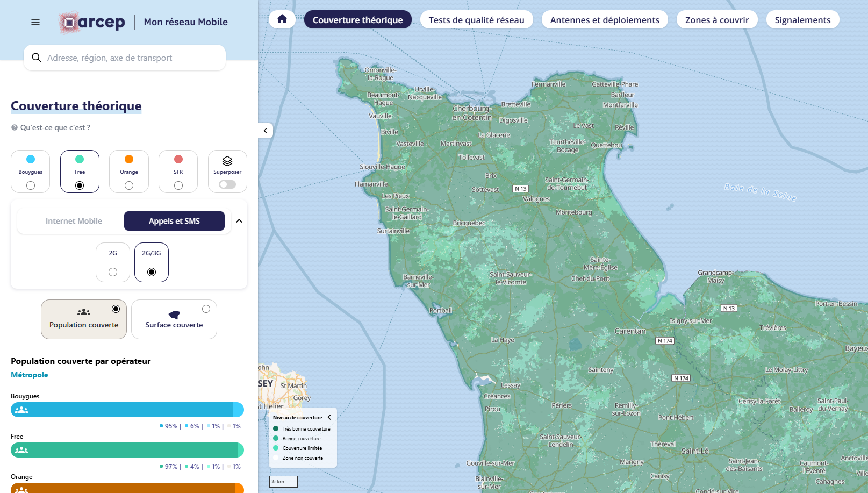Screen dimensions: 868x493
Task: Click the Arcep logo
Action: tap(92, 22)
